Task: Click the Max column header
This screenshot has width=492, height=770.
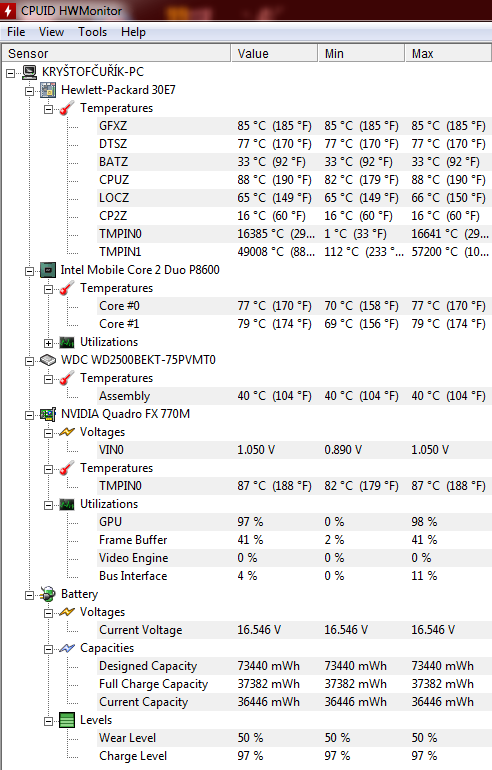Action: [448, 54]
